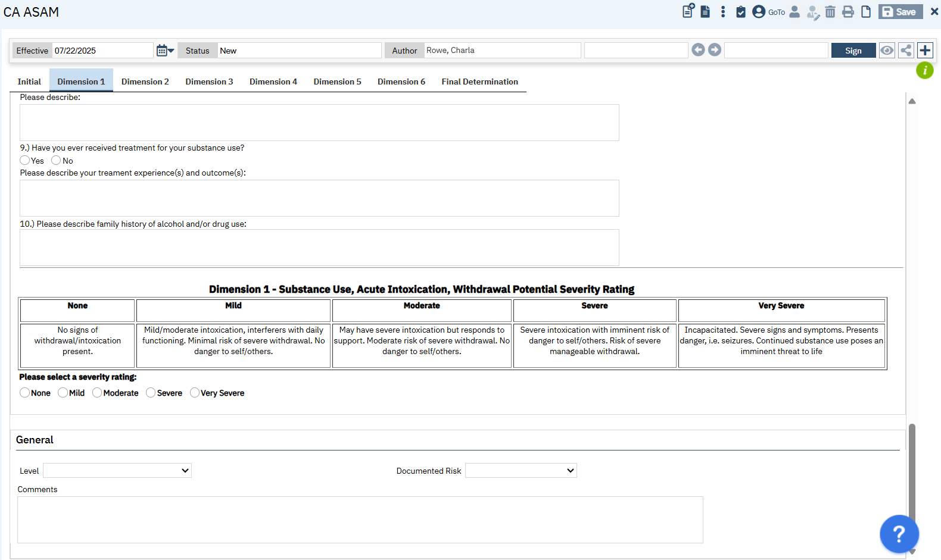Click the share icon beside Sign
This screenshot has height=560, width=941.
pos(906,51)
